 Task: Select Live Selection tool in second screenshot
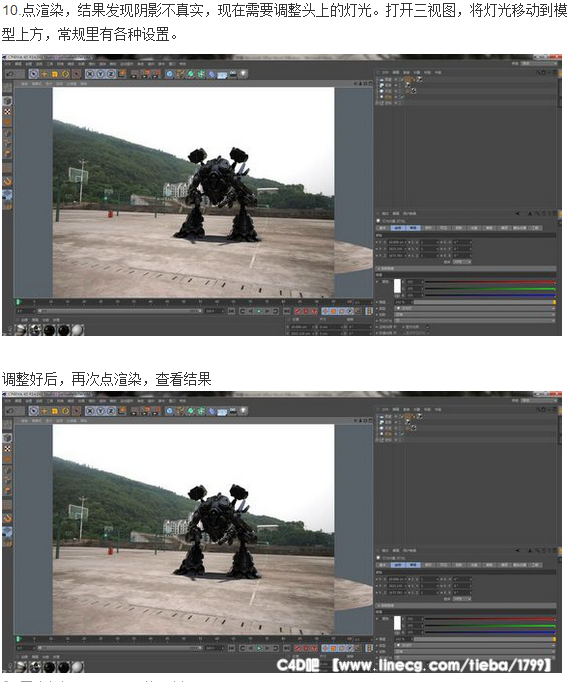coord(33,411)
